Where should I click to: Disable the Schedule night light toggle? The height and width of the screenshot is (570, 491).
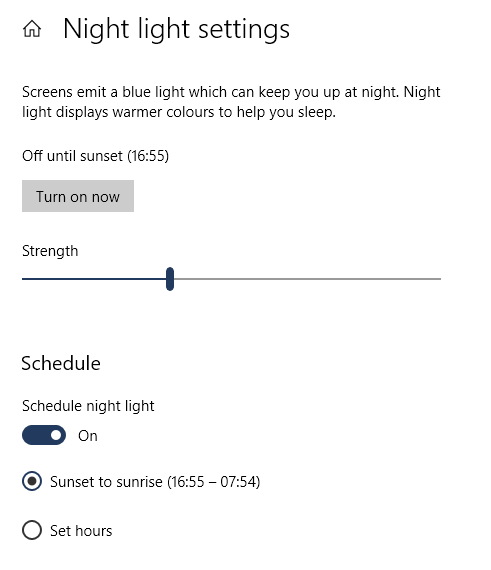point(44,435)
